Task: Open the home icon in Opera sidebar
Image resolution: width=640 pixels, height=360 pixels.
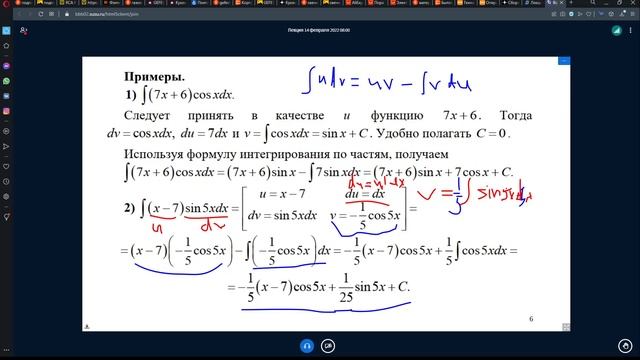Action: [6, 46]
